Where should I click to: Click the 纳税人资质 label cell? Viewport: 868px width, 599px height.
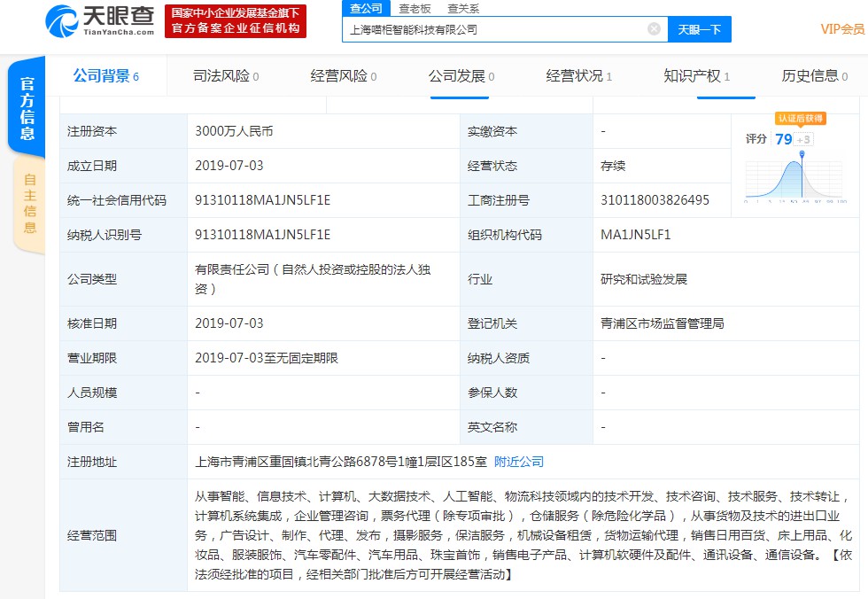(x=526, y=358)
